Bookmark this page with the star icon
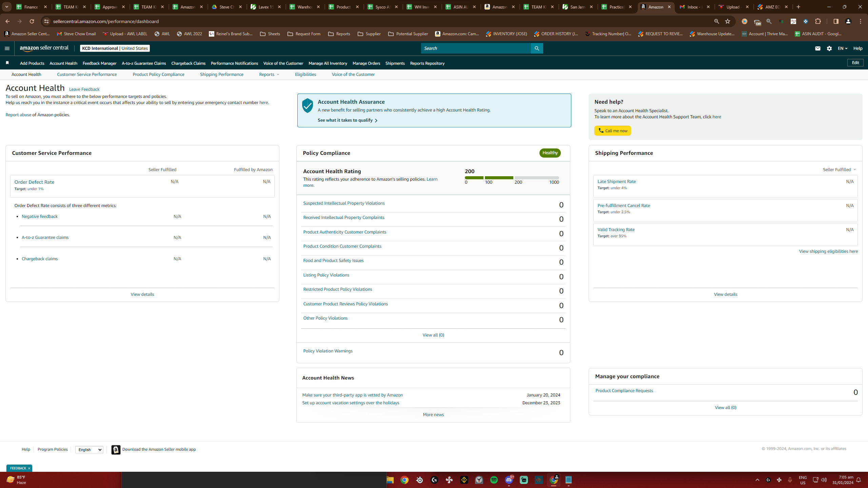868x488 pixels. [x=728, y=21]
